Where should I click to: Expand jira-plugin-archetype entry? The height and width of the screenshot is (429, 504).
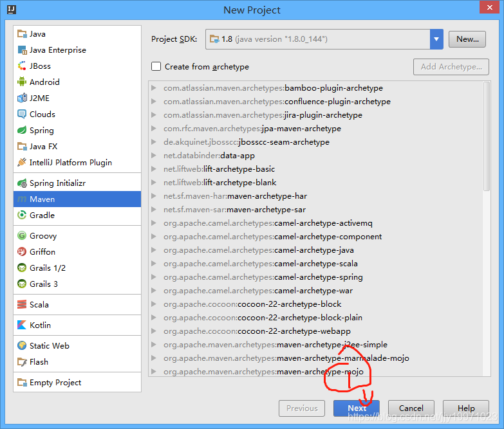click(154, 115)
